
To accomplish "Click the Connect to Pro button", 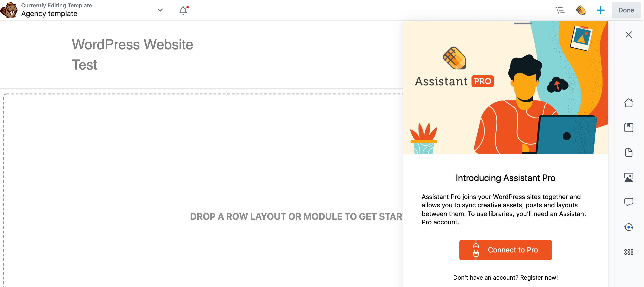I will [506, 250].
